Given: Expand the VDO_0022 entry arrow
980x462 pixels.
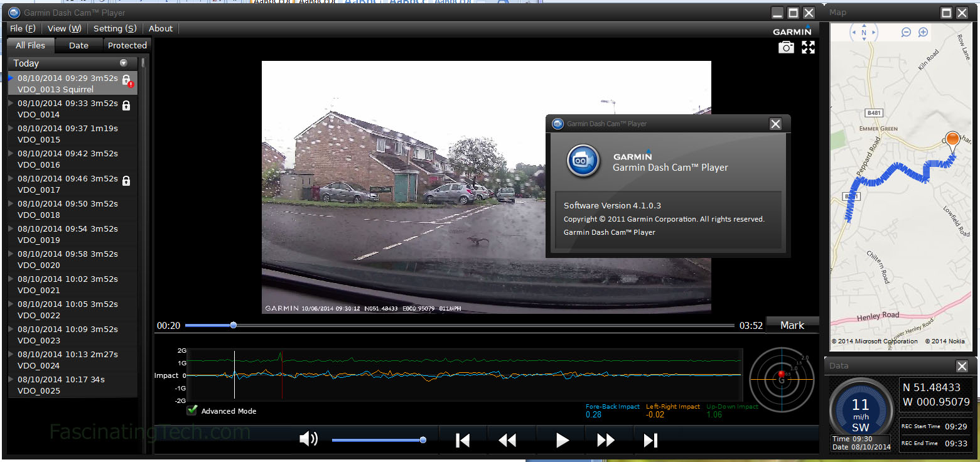Looking at the screenshot, I should click(x=11, y=304).
